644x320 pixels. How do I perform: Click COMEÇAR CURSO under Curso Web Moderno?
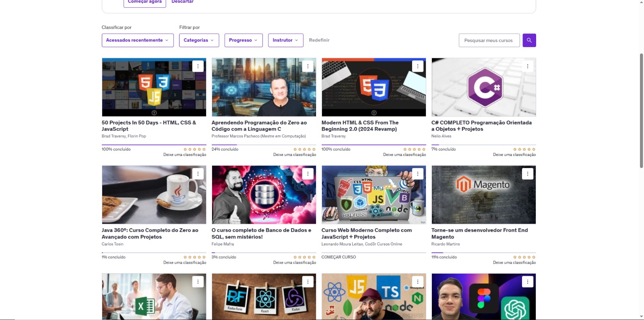coord(339,257)
